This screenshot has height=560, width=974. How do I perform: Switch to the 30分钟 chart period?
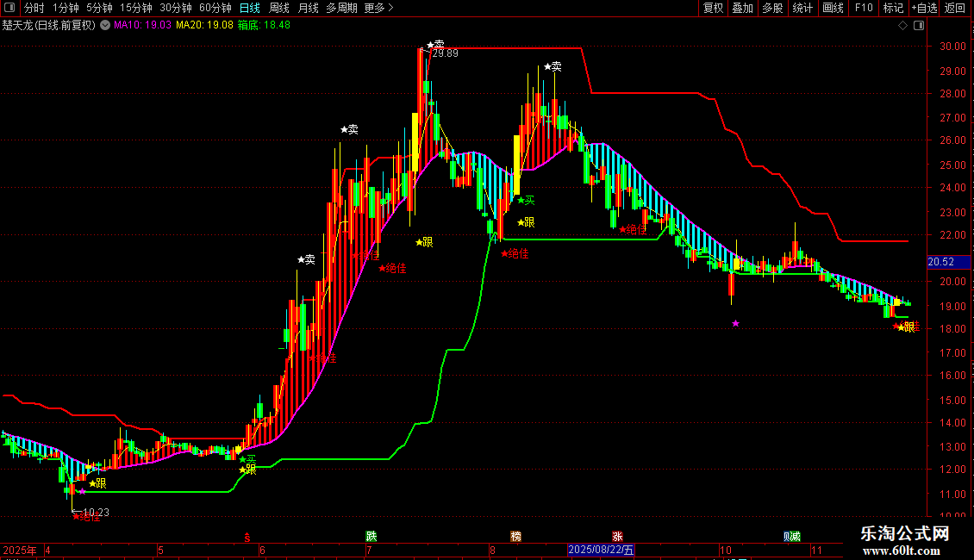176,8
